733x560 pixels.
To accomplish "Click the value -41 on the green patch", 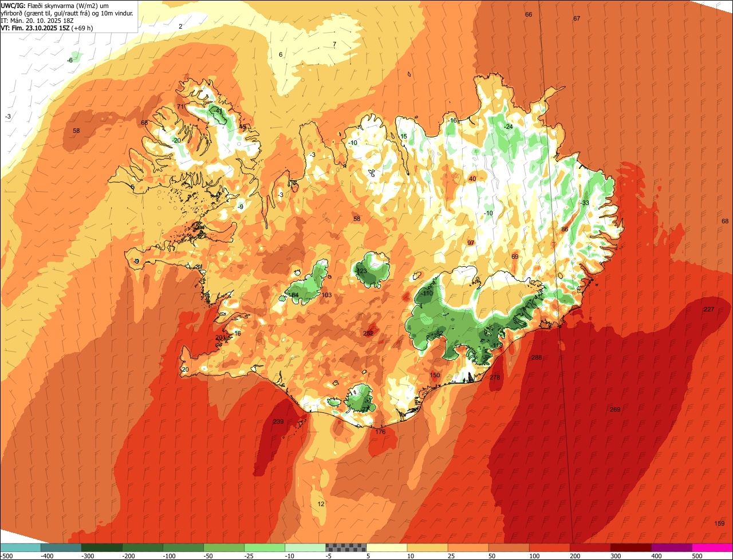I will pyautogui.click(x=218, y=111).
